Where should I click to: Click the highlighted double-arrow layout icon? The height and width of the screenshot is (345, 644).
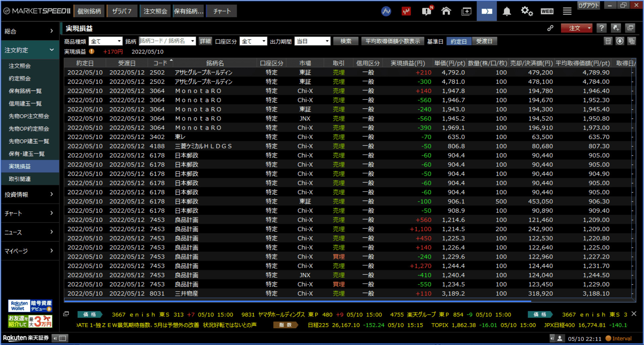487,11
